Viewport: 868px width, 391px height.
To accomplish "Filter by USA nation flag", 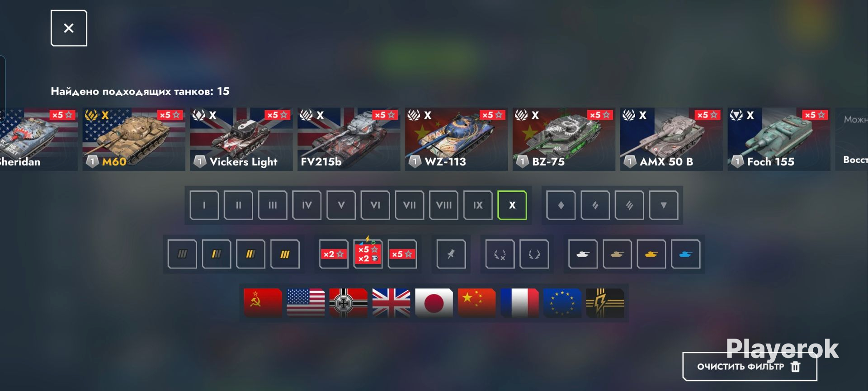I will click(306, 303).
